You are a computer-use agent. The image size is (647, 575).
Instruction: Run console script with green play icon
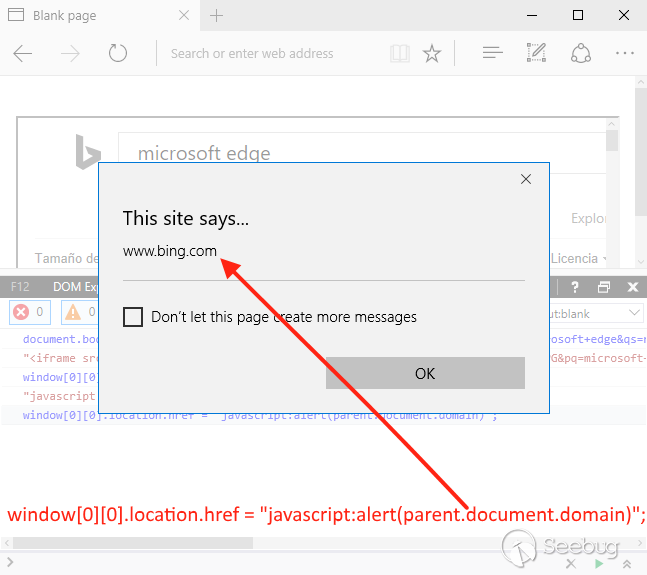click(x=599, y=563)
